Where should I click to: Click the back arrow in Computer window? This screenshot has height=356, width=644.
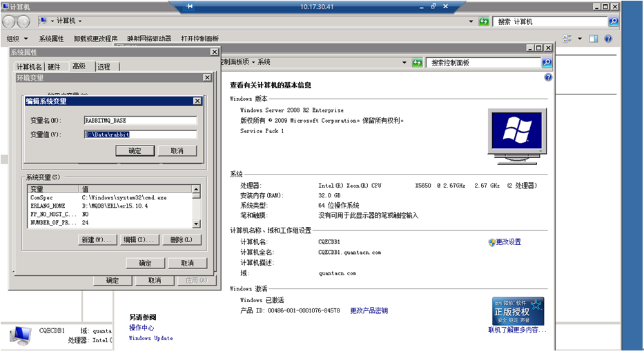click(x=9, y=21)
